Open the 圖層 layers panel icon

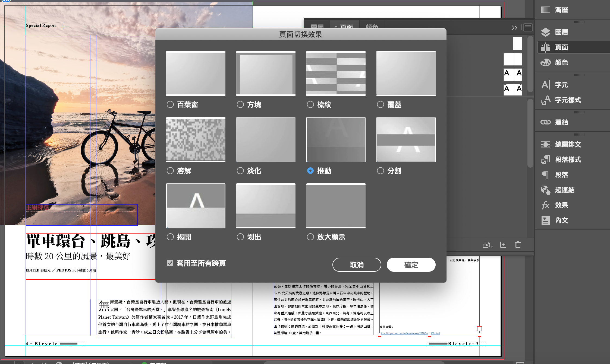[545, 32]
